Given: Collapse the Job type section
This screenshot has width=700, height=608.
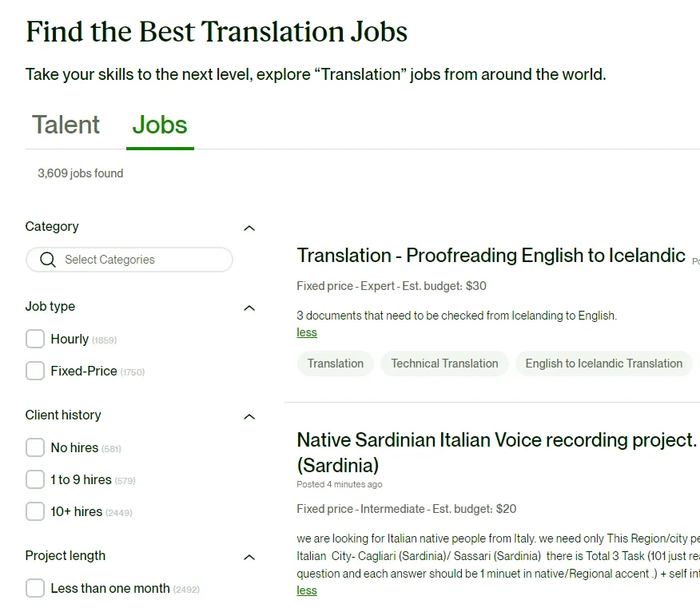Looking at the screenshot, I should coord(249,308).
